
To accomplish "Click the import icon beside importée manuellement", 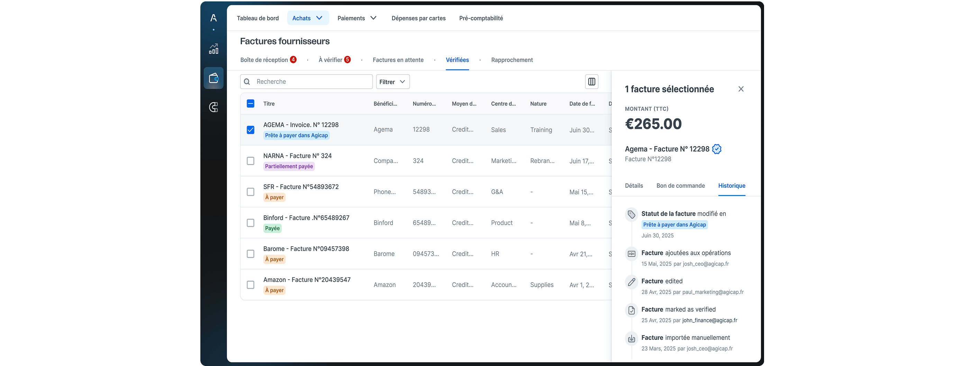I will point(632,338).
